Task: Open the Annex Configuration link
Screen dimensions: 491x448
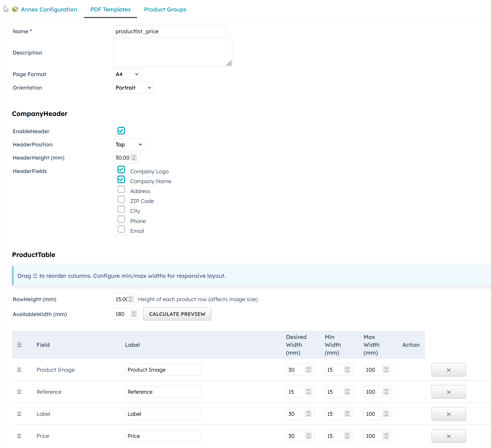Action: (49, 9)
